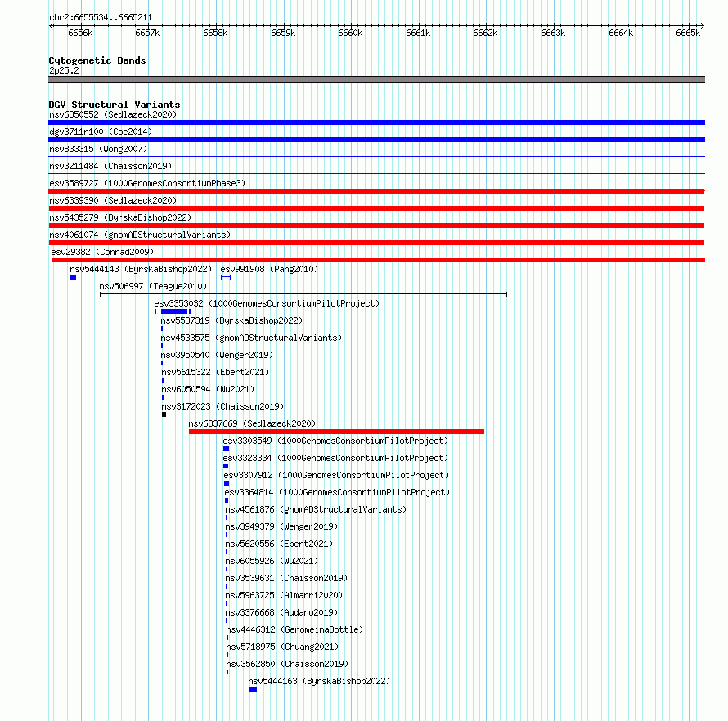Select red bar under nsv6337669
The height and width of the screenshot is (721, 728).
[x=337, y=432]
